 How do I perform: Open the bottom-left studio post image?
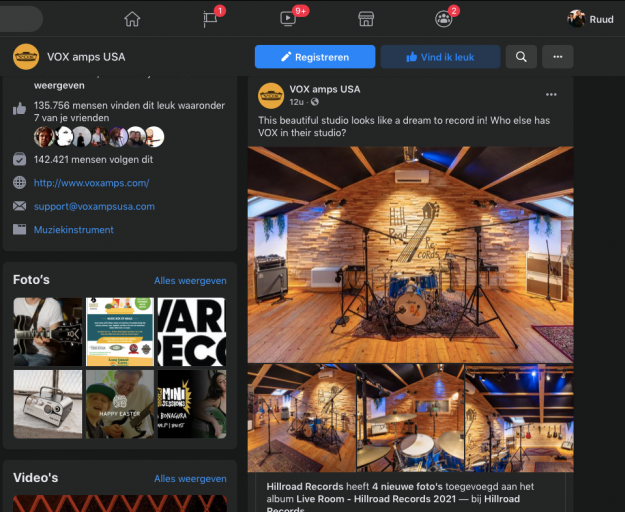coord(301,418)
